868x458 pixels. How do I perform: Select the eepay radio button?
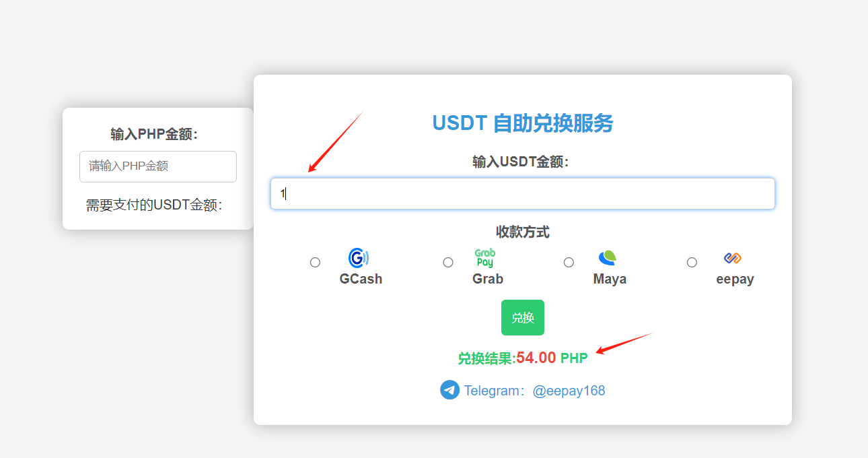tap(692, 262)
